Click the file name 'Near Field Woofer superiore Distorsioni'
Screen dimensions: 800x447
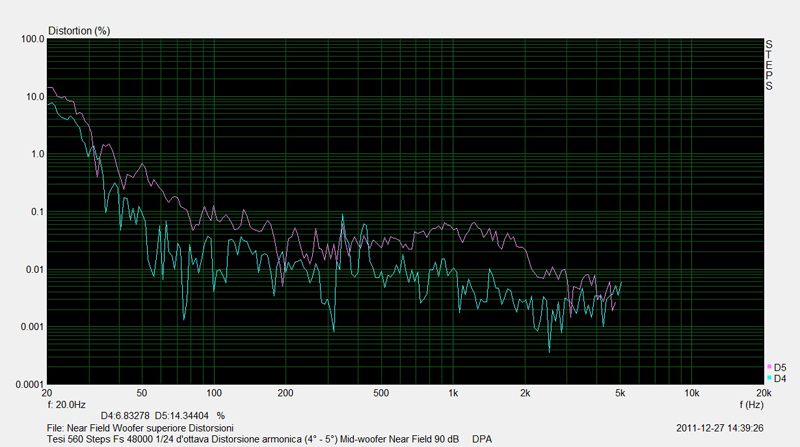150,428
